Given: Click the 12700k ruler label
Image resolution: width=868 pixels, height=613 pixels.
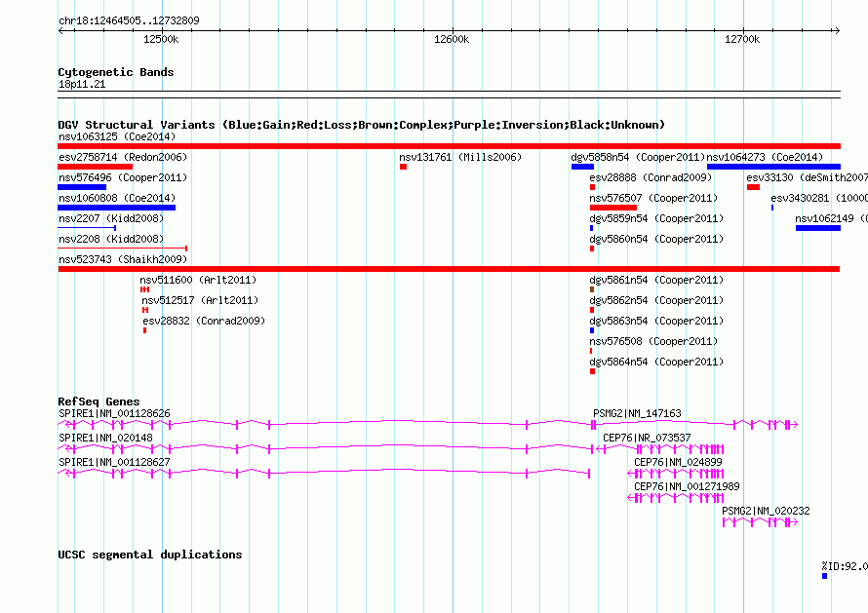Looking at the screenshot, I should [742, 39].
